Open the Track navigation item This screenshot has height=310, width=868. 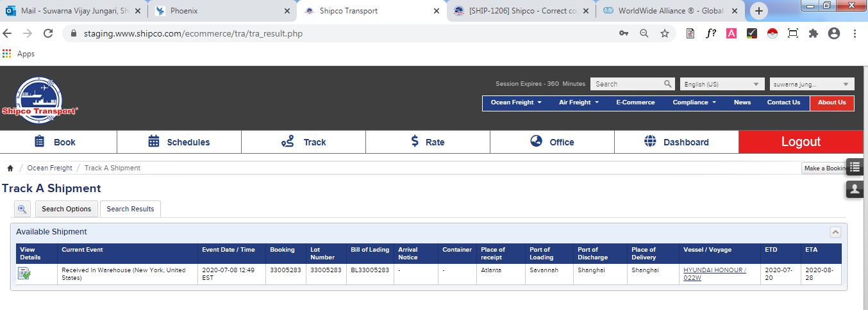[303, 142]
